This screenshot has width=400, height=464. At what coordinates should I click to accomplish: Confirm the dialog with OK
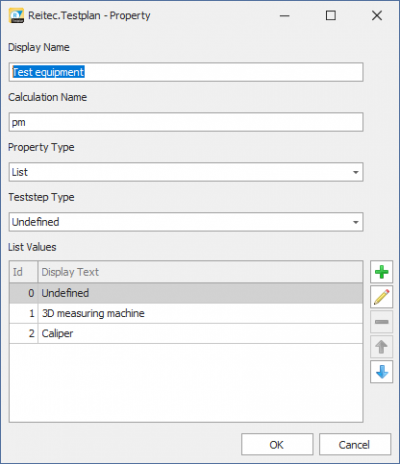277,444
